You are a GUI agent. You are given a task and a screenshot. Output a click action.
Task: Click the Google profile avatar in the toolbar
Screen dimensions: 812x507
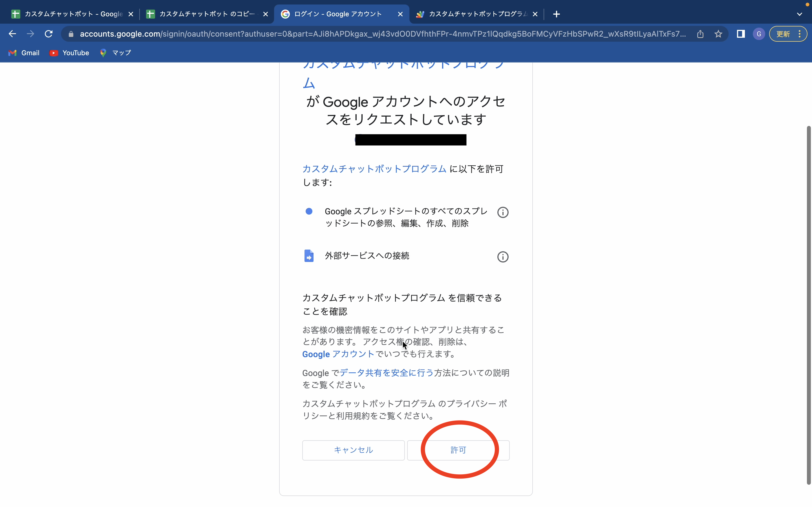[759, 34]
